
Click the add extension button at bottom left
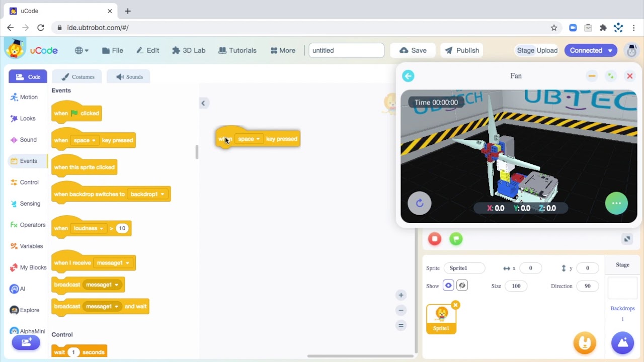[x=26, y=343]
